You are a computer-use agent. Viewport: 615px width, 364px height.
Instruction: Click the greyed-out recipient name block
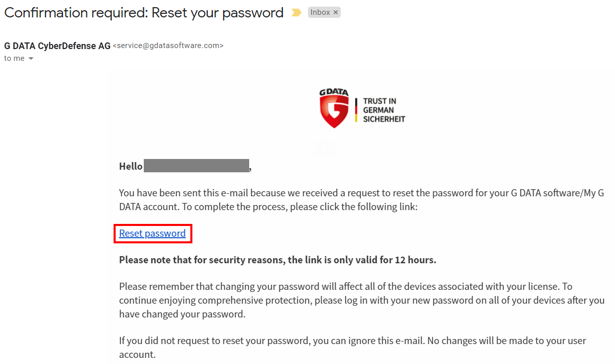196,166
